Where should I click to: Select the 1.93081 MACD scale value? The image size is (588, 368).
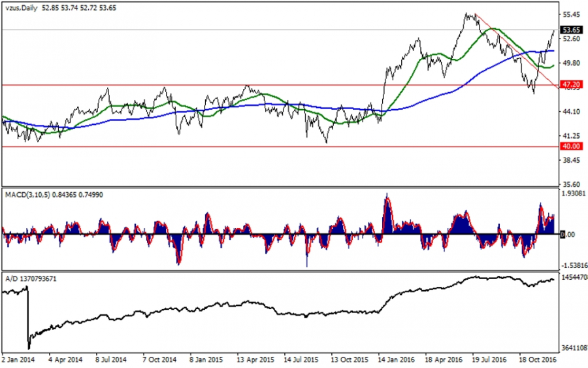574,195
